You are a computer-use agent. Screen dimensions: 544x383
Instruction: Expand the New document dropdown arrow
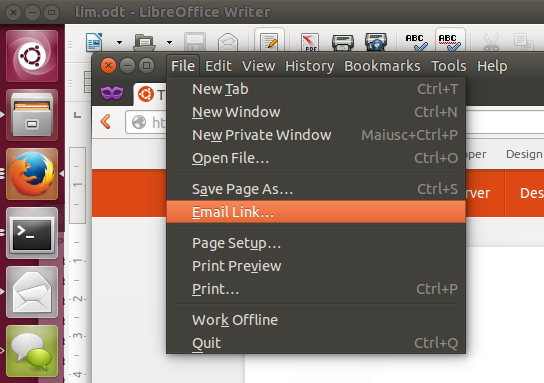(119, 42)
